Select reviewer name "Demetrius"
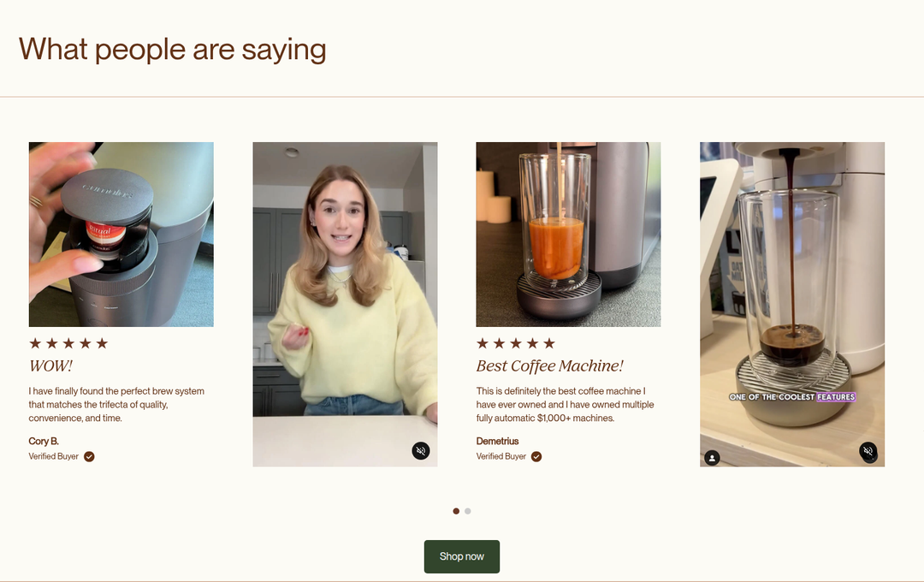Viewport: 924px width, 582px height. pyautogui.click(x=497, y=441)
